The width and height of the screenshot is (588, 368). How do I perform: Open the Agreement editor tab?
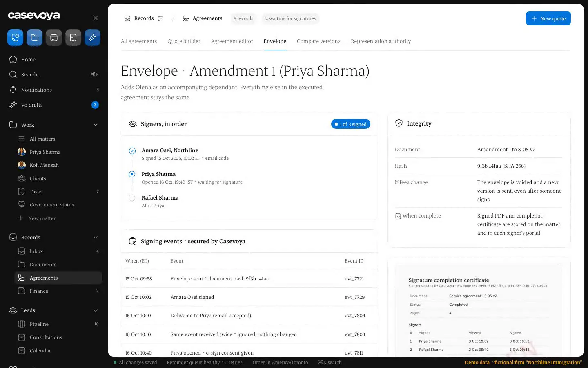[232, 41]
